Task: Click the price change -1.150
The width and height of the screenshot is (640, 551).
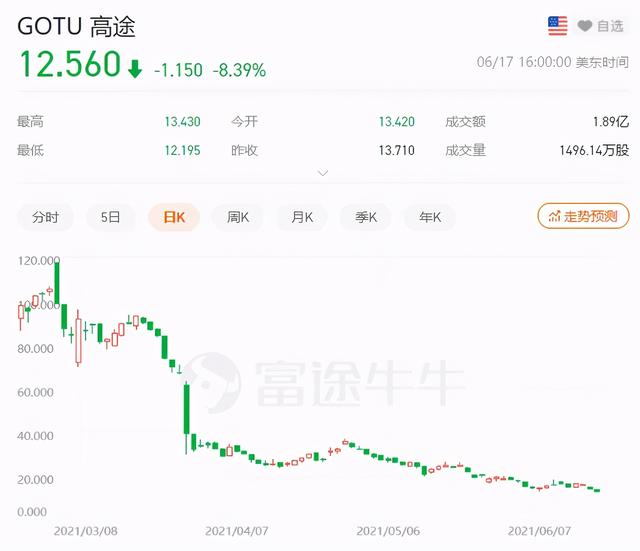Action: point(178,70)
